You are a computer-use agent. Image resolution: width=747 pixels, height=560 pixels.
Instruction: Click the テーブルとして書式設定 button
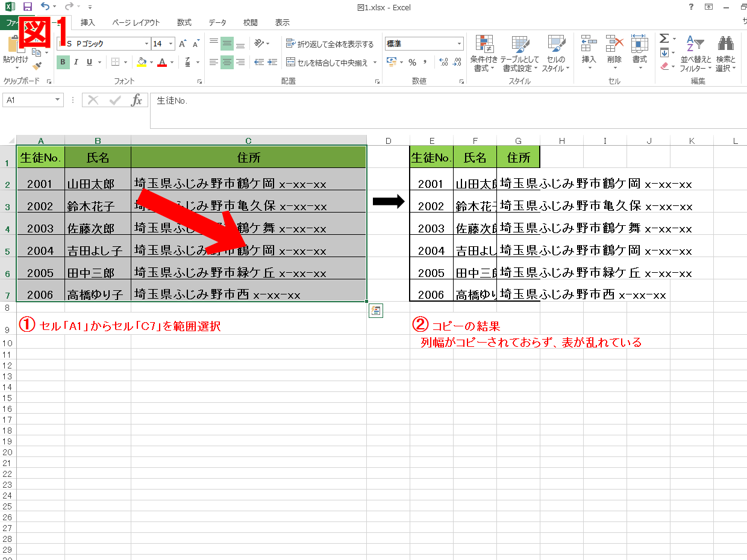coord(519,53)
